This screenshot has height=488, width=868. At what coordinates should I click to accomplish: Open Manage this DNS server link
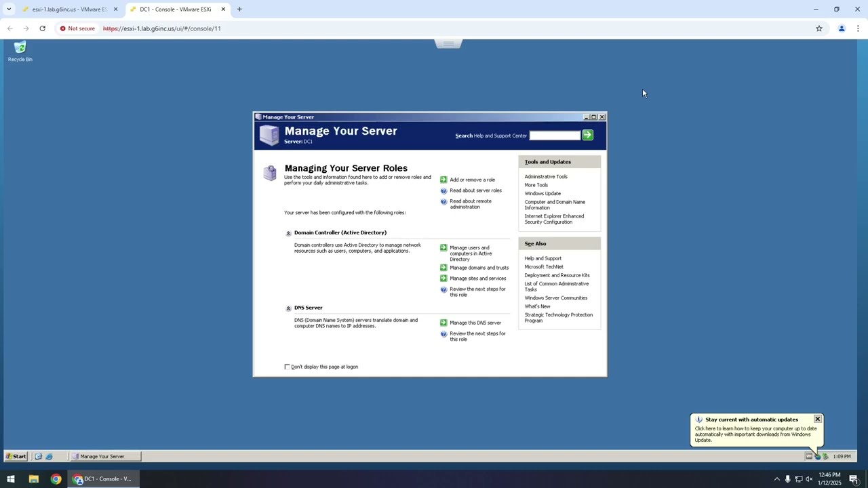click(x=475, y=323)
